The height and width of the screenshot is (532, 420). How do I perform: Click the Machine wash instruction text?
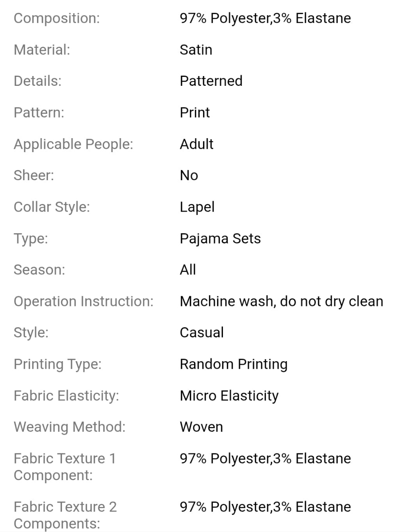281,301
